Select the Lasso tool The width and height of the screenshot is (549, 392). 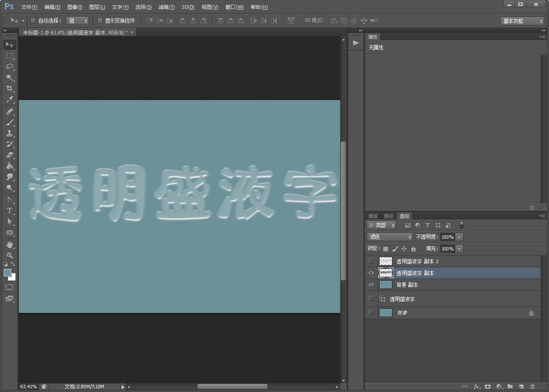pos(9,66)
